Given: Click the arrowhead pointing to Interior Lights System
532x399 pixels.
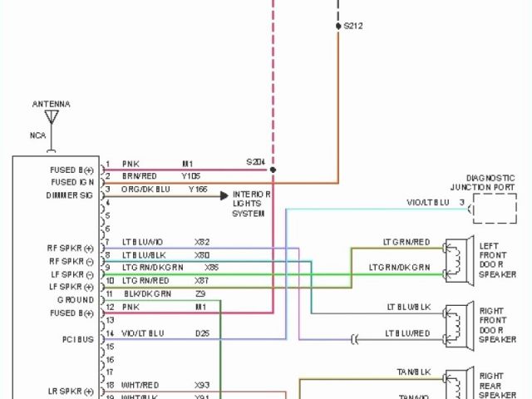Looking at the screenshot, I should click(224, 196).
